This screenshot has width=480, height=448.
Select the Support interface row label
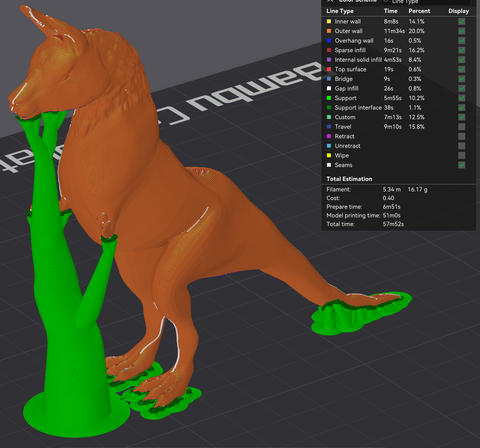[358, 108]
